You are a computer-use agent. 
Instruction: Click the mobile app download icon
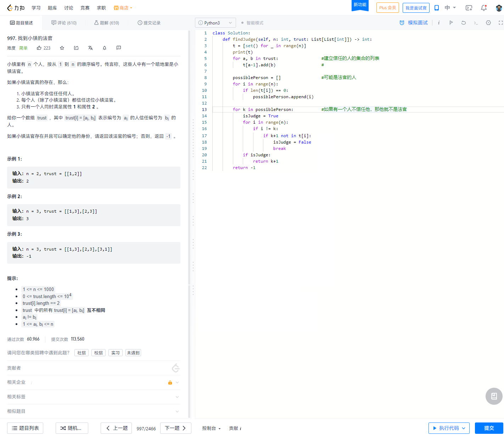pyautogui.click(x=437, y=8)
